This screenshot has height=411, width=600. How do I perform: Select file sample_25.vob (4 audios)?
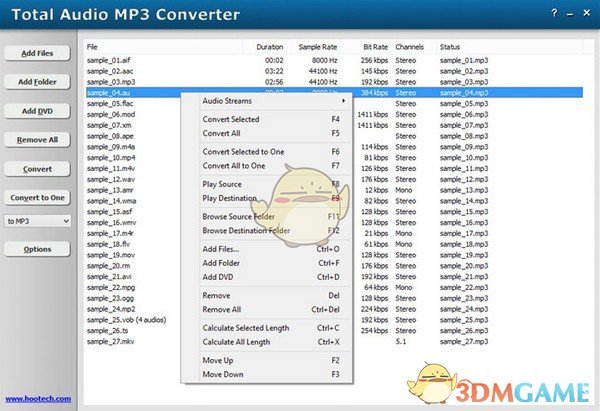pyautogui.click(x=127, y=320)
